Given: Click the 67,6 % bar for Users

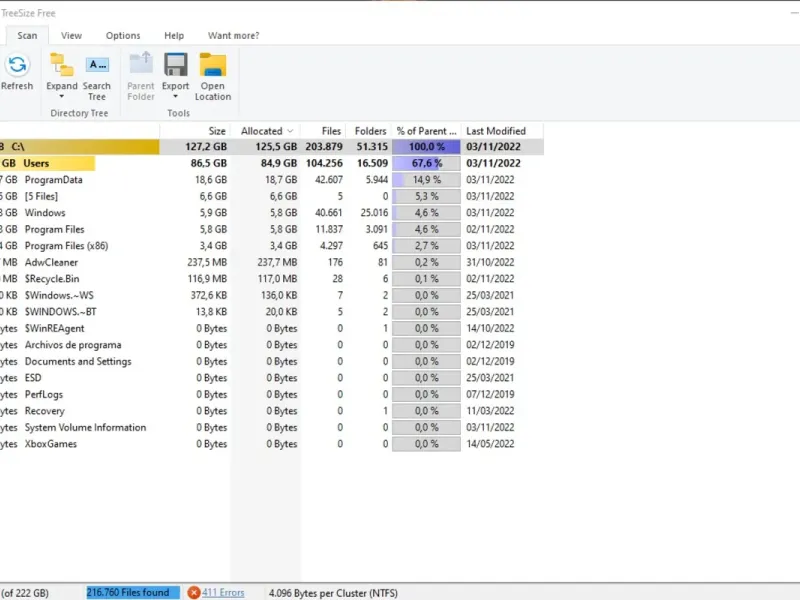Looking at the screenshot, I should (x=427, y=163).
